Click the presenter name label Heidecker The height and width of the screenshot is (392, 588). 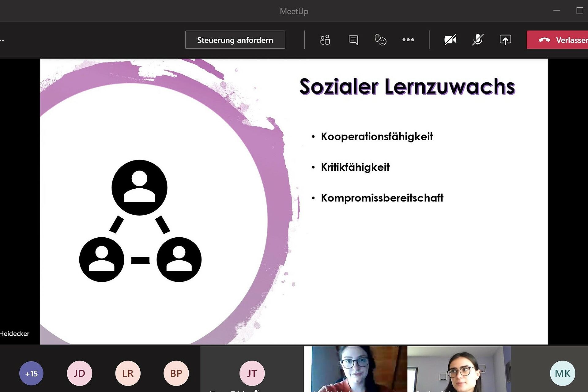coord(15,334)
